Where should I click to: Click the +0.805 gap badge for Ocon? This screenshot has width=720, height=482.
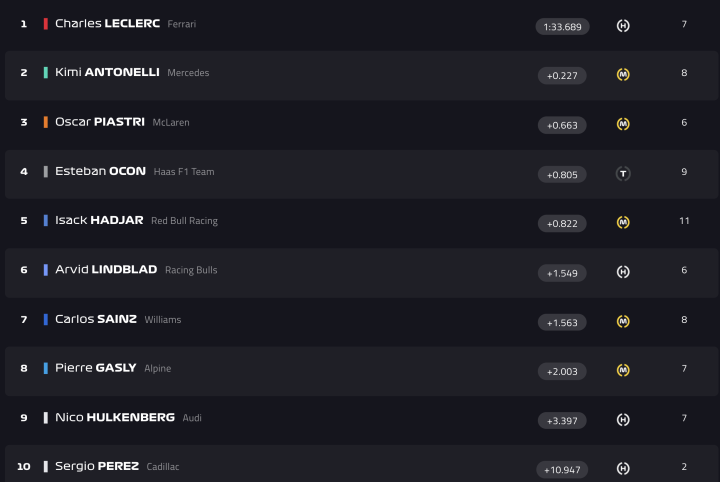tap(562, 175)
